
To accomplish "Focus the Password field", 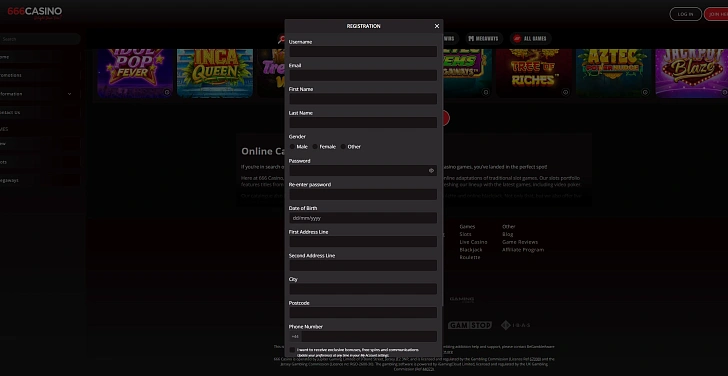I will (x=363, y=170).
